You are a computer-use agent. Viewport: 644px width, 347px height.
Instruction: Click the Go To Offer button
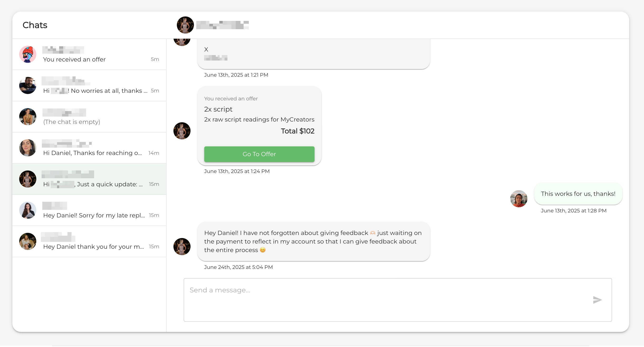click(x=259, y=154)
